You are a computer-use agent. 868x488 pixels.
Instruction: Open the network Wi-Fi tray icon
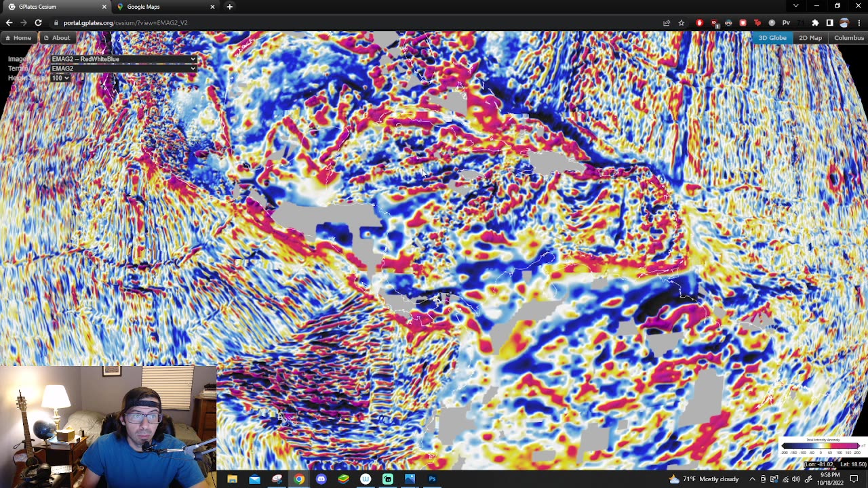tap(785, 479)
